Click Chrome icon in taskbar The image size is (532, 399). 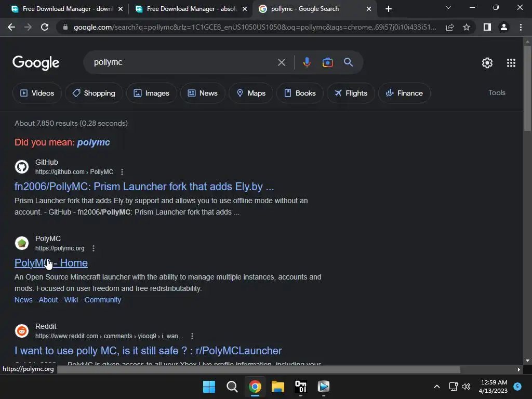255,387
